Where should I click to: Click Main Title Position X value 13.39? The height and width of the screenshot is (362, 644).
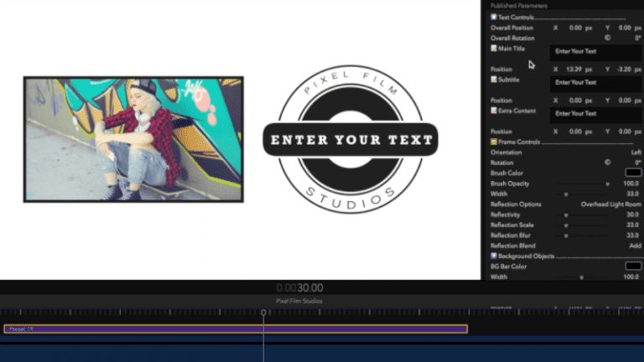[x=574, y=69]
